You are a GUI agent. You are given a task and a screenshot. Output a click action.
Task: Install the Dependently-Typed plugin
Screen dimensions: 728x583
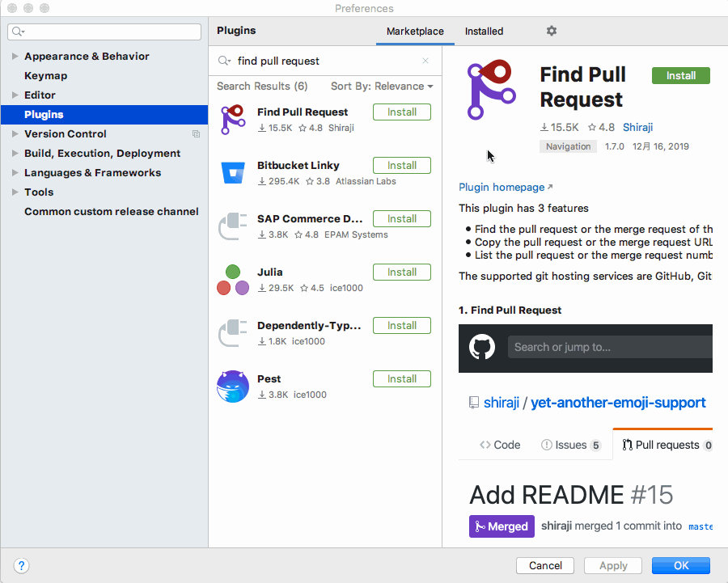(x=401, y=325)
